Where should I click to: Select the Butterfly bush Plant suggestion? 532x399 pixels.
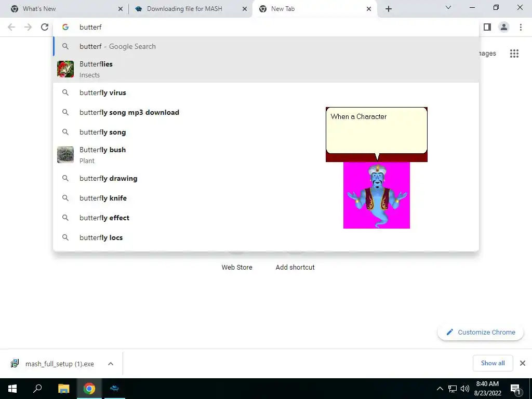coord(267,155)
